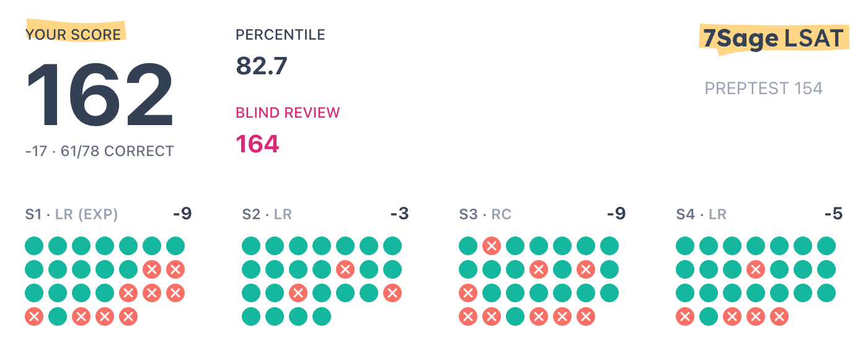Click the green circle in S1's last row
This screenshot has width=868, height=353.
tap(58, 316)
